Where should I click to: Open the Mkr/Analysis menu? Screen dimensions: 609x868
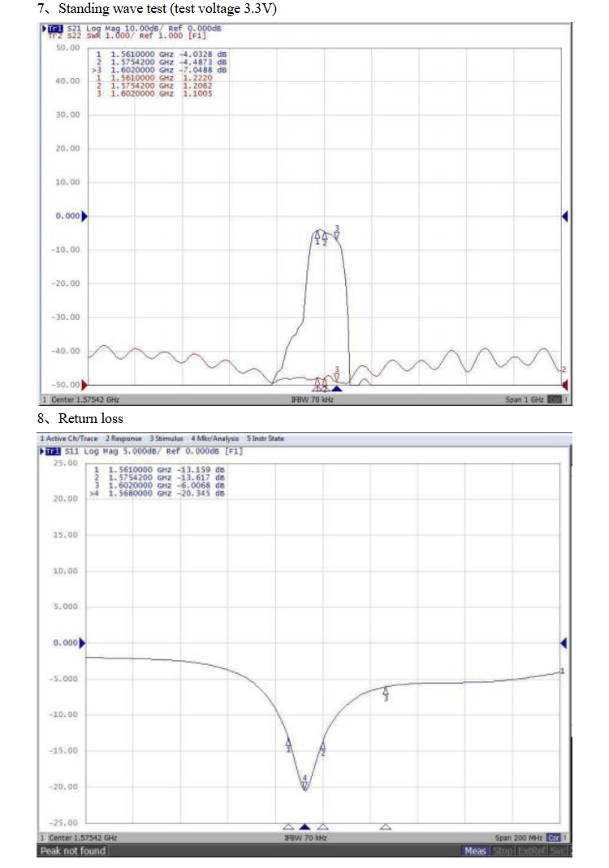click(x=215, y=438)
